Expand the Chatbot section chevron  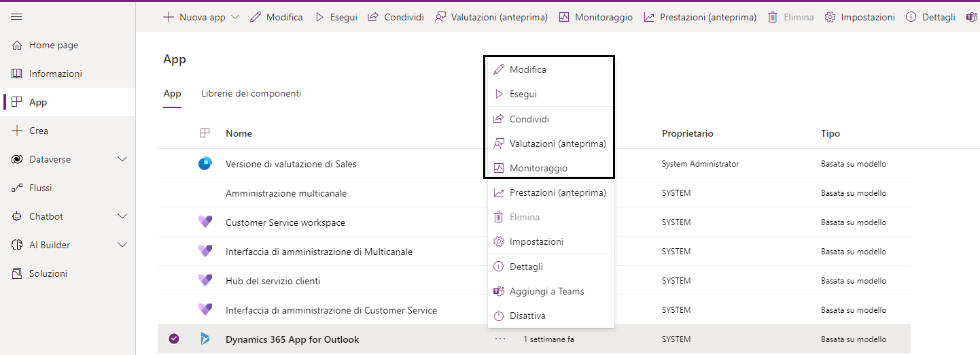[x=122, y=216]
